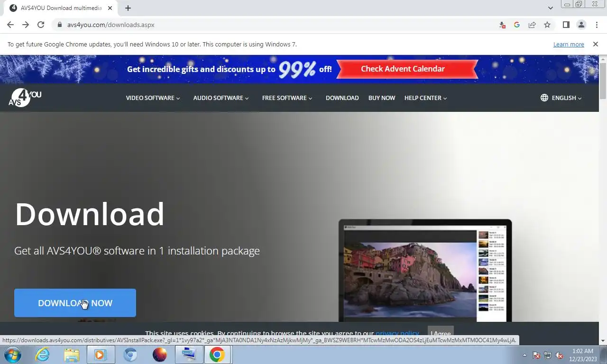Bookmark this page with the star icon
The image size is (607, 364).
547,25
